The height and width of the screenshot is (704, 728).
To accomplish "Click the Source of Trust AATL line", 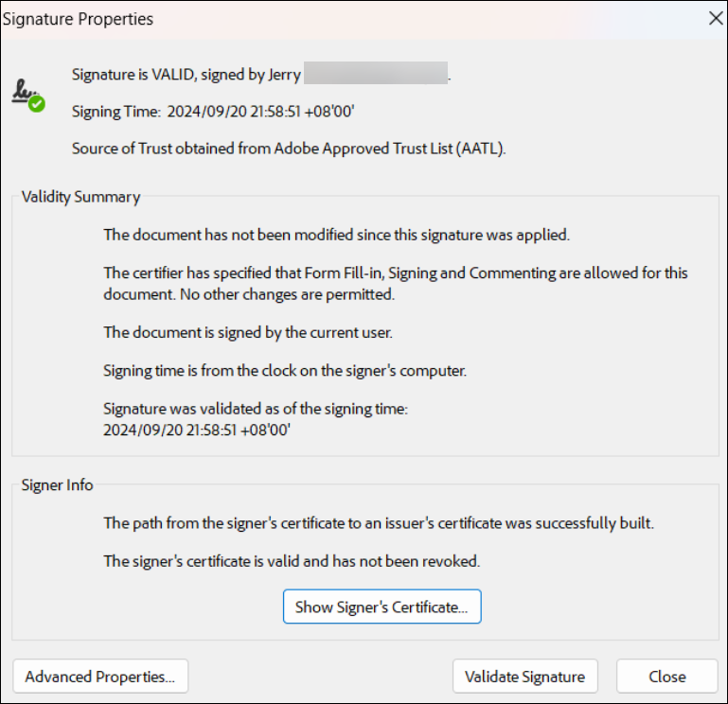I will coord(289,149).
